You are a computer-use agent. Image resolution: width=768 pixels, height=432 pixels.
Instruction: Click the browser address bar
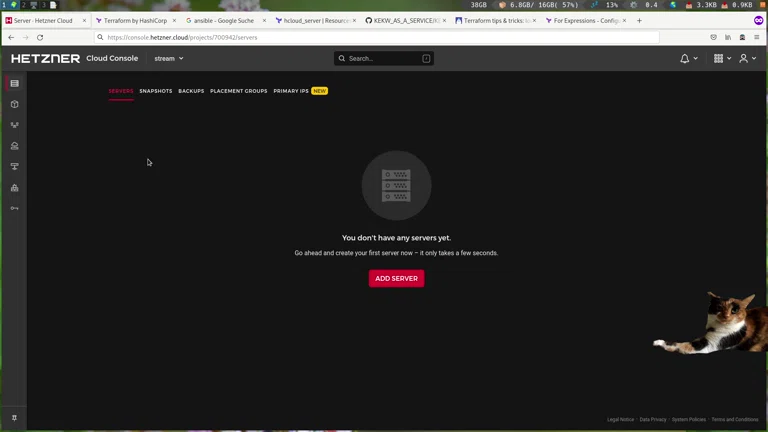[377, 37]
